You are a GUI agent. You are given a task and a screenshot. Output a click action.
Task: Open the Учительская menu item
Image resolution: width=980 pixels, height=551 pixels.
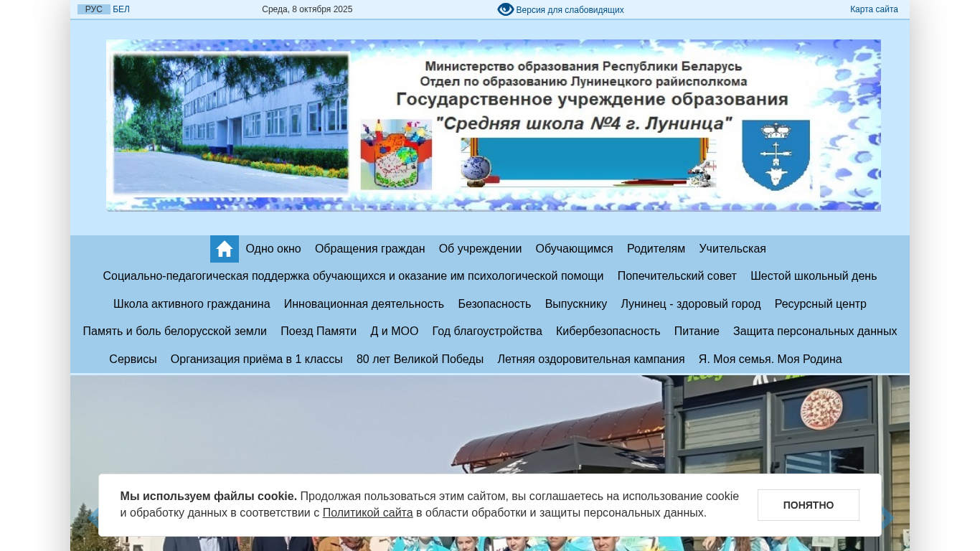(x=732, y=249)
